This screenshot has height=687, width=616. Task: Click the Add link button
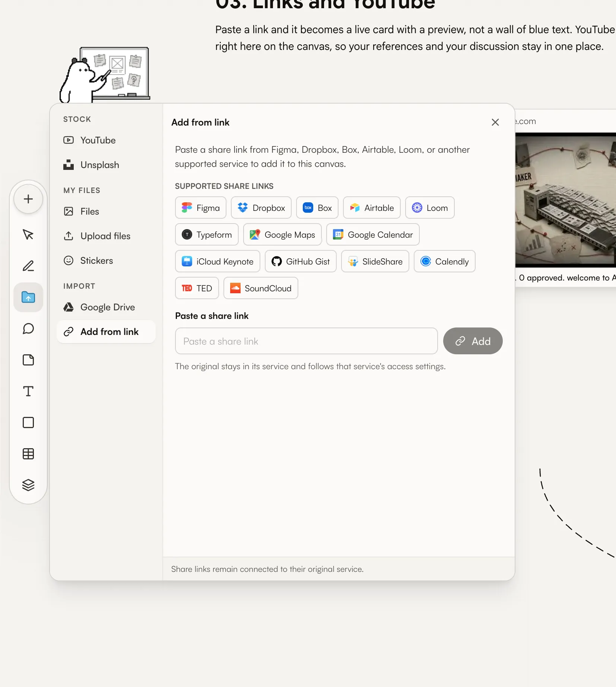click(x=473, y=341)
